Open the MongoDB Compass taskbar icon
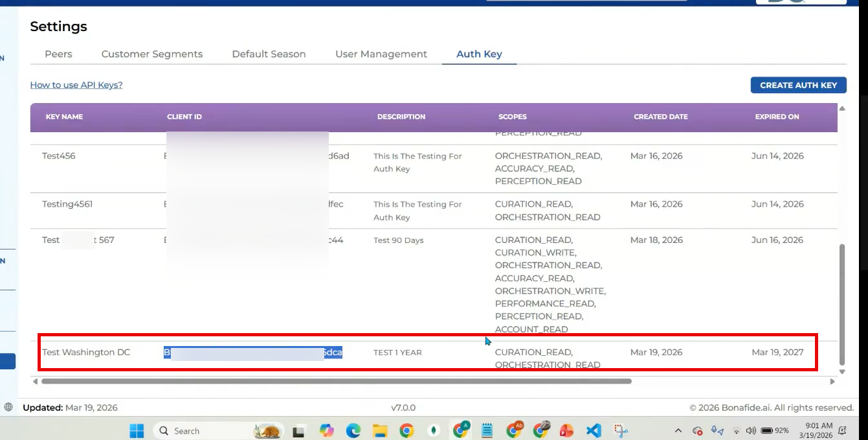868x440 pixels. 433,431
